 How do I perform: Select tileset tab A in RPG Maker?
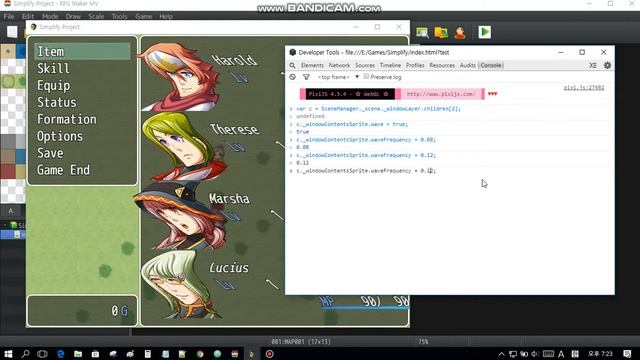11,211
